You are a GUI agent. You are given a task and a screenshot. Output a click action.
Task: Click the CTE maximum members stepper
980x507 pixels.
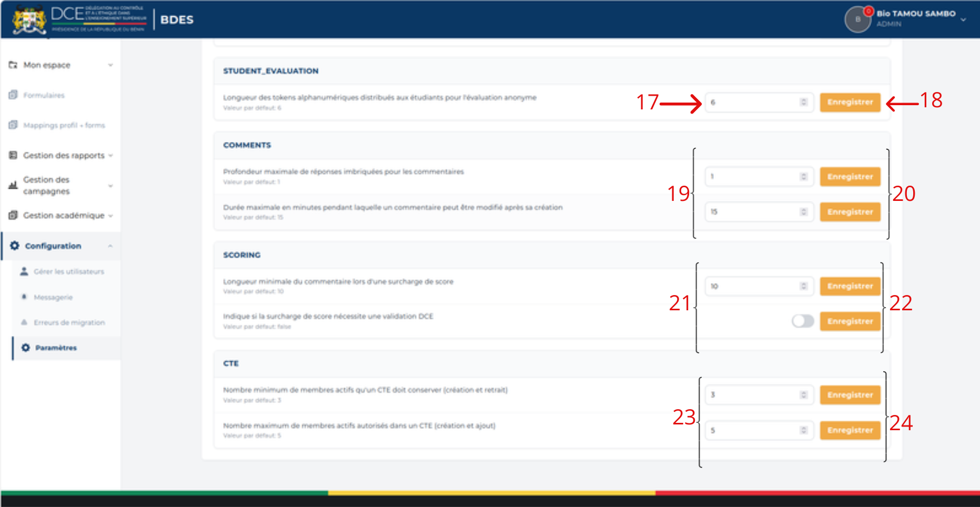803,430
